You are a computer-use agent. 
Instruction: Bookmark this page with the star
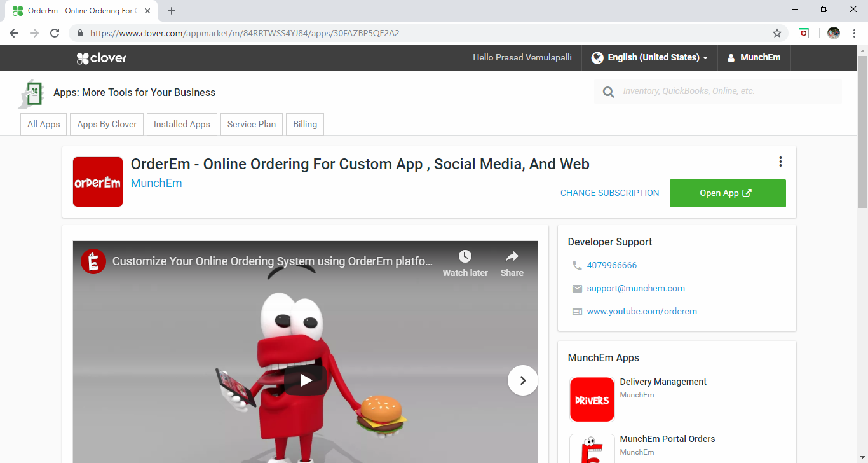[x=777, y=33]
